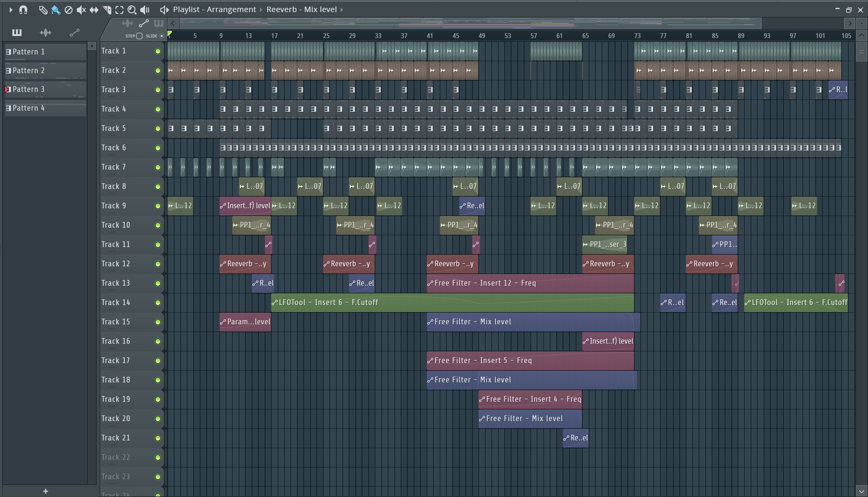Viewport: 868px width, 497px height.
Task: Open the Playlist - Arrangement breadcrumb menu
Action: [x=215, y=10]
